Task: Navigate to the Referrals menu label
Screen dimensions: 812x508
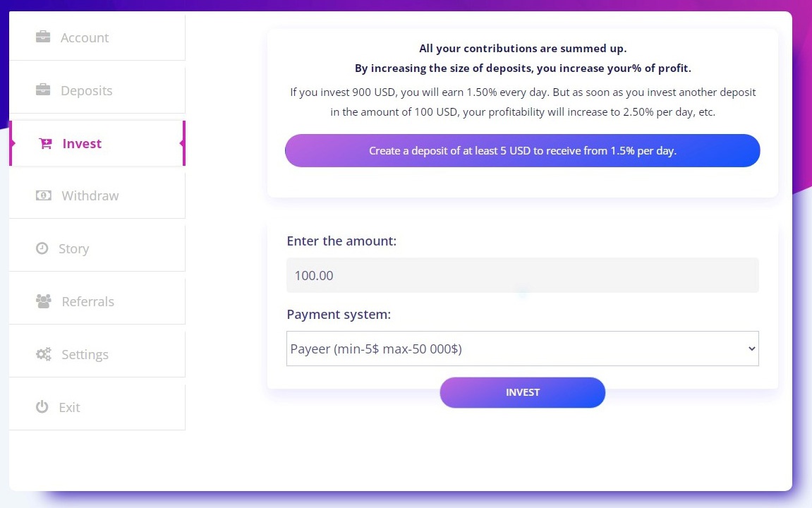Action: 88,302
